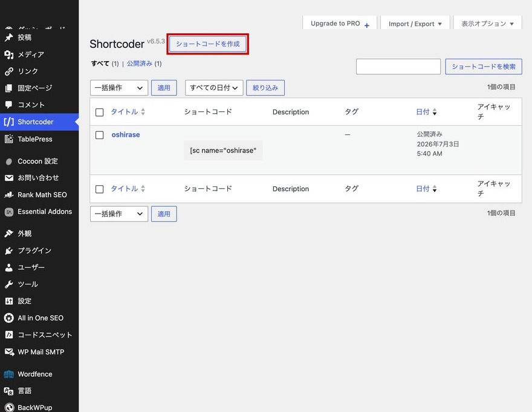Check the select-all box in table footer
Image resolution: width=532 pixels, height=412 pixels.
point(99,189)
